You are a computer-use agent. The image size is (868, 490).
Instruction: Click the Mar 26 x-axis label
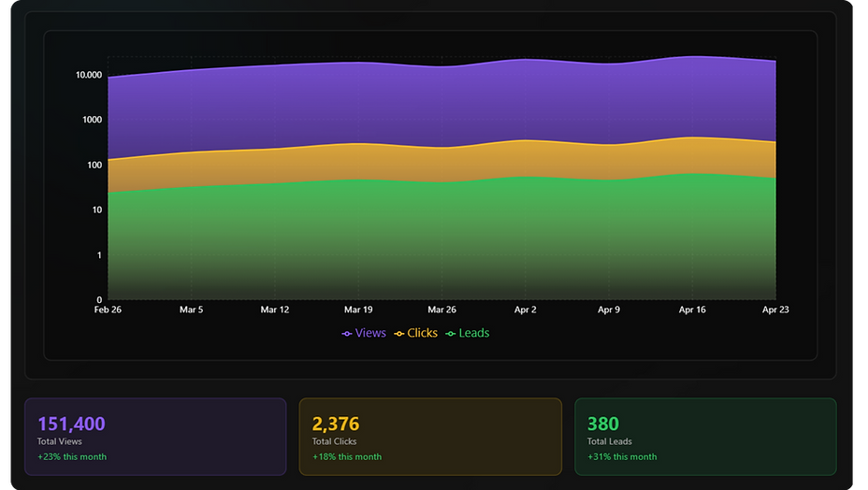[442, 310]
